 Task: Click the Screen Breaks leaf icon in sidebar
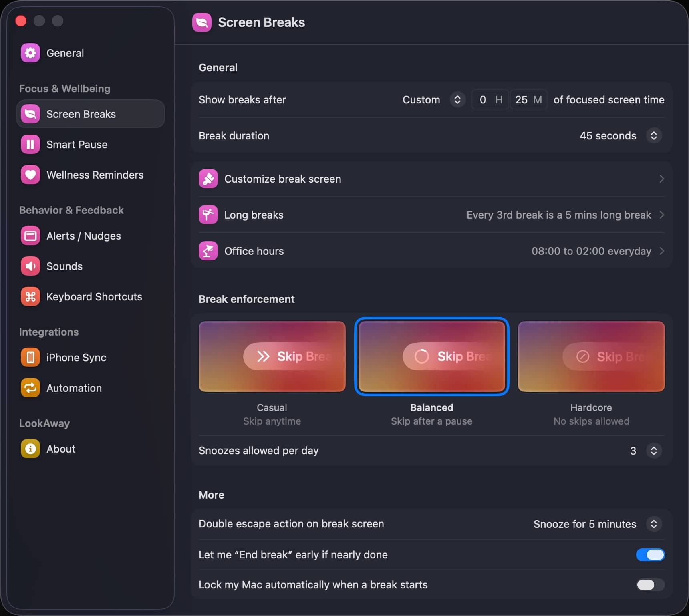(x=30, y=114)
